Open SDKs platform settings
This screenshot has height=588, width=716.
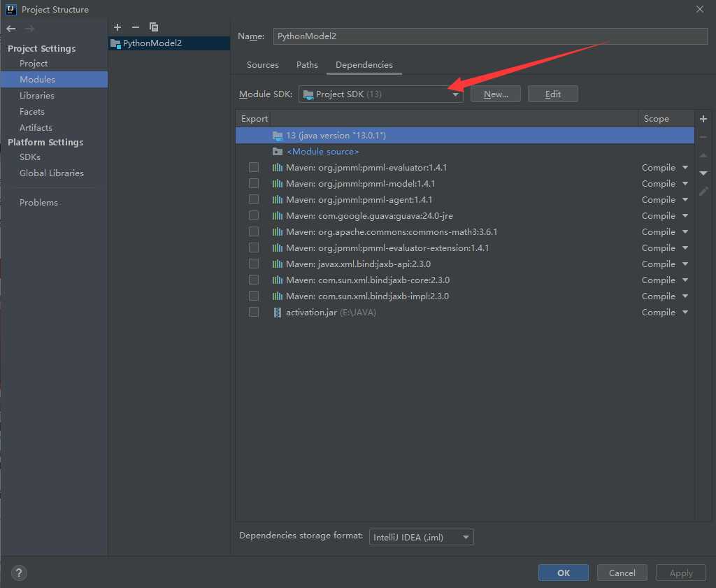(x=29, y=157)
